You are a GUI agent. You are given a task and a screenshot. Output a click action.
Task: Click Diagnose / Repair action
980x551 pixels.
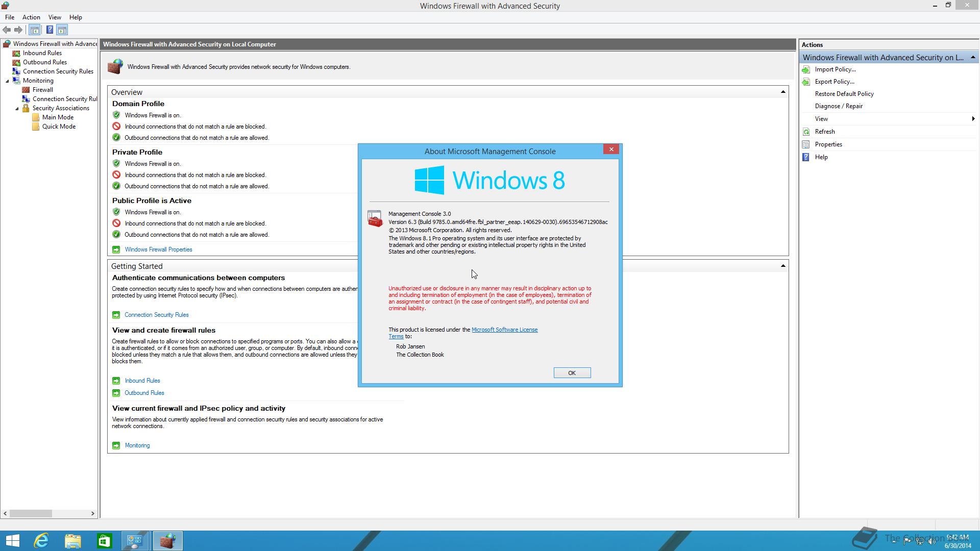pos(839,106)
